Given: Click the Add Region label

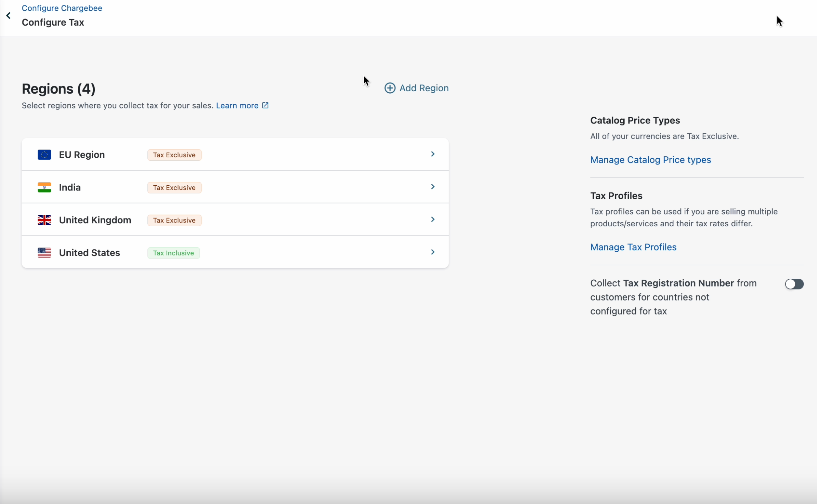Looking at the screenshot, I should click(424, 88).
